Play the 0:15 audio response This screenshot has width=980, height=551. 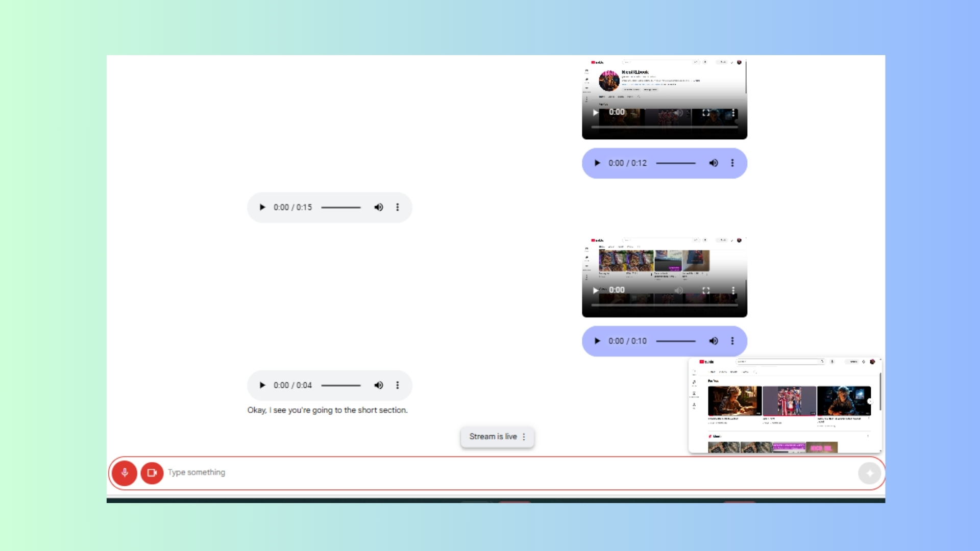click(x=262, y=207)
